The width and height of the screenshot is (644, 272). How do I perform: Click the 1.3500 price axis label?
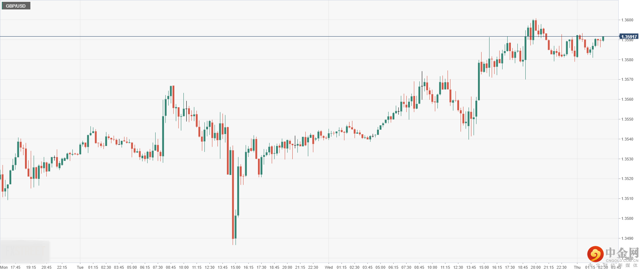(627, 218)
